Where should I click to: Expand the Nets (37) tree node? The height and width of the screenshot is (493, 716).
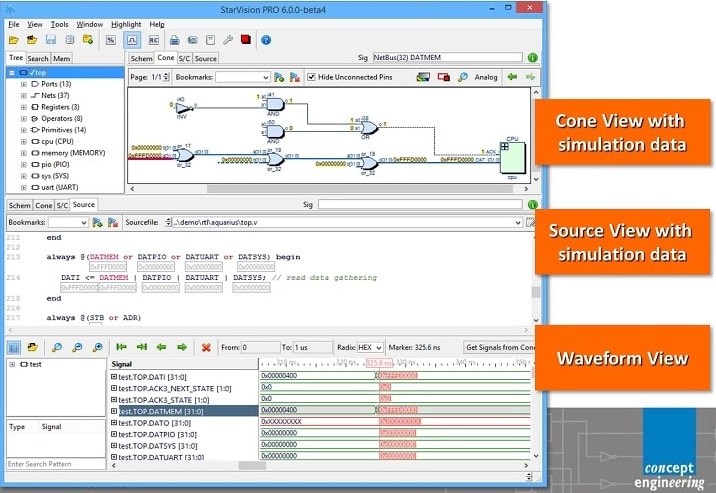pyautogui.click(x=23, y=95)
